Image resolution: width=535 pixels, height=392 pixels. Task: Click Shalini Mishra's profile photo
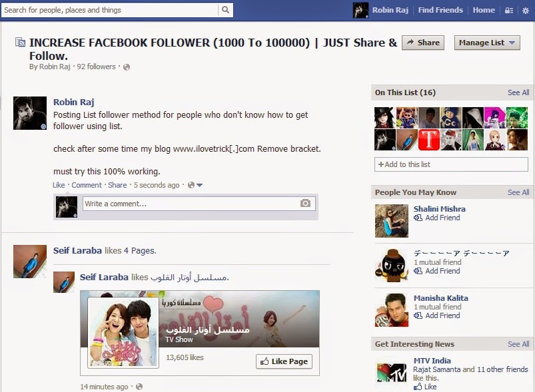pos(392,221)
